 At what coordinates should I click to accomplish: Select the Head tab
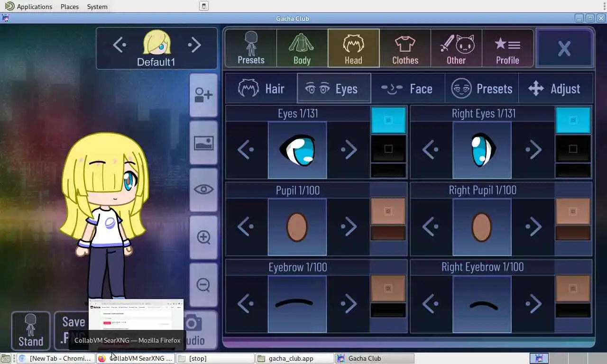point(353,48)
